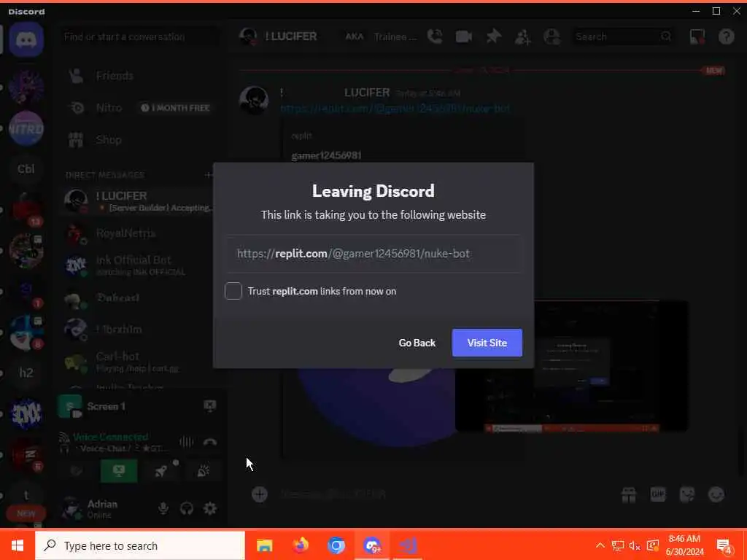Click the replit.com URL text in dialog

[354, 253]
